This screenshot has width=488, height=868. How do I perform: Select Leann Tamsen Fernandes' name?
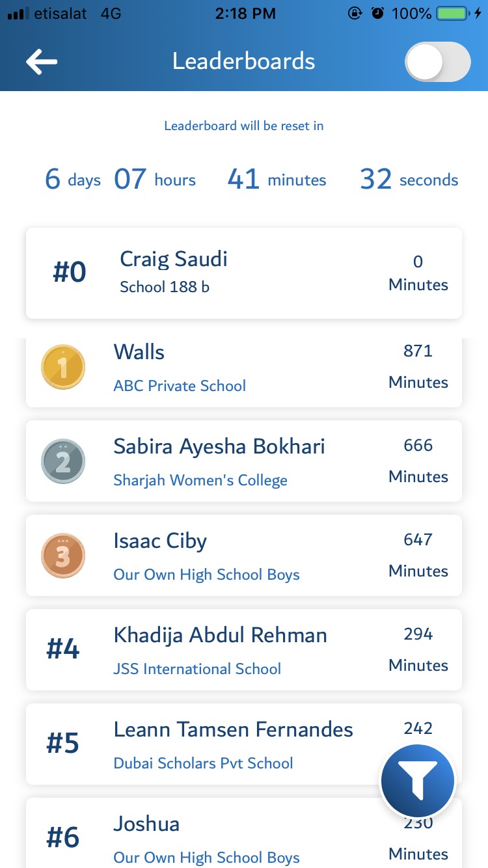pos(233,729)
